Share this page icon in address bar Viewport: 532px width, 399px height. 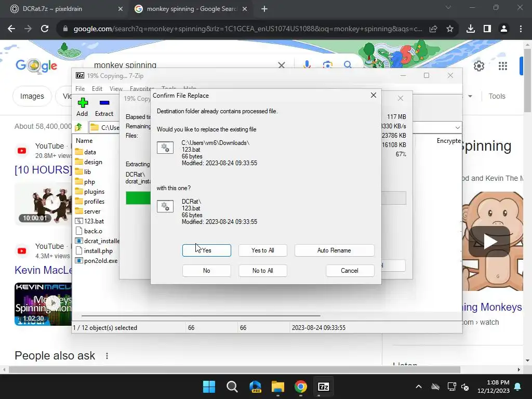[x=433, y=29]
